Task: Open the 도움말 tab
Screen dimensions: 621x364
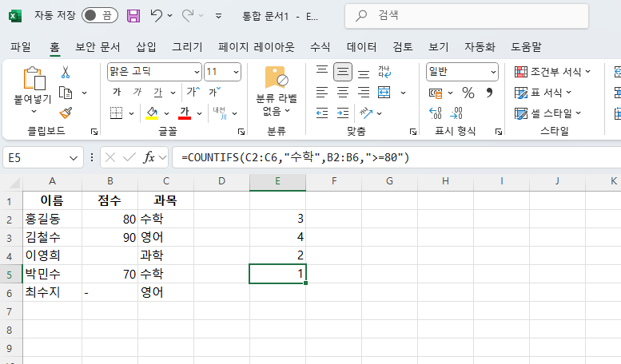Action: [526, 47]
